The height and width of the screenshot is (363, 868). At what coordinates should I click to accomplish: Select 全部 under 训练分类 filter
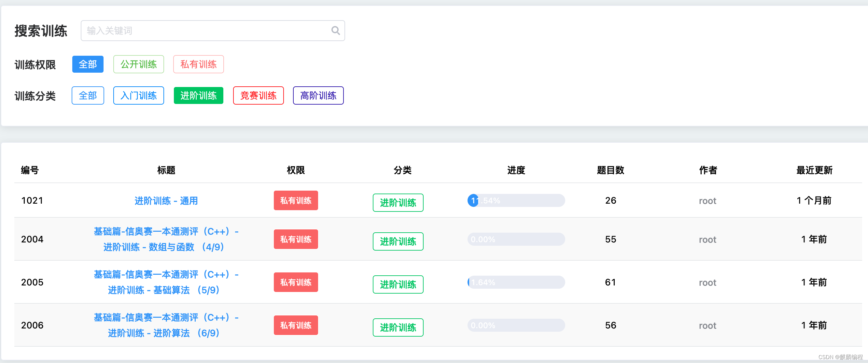(x=88, y=95)
